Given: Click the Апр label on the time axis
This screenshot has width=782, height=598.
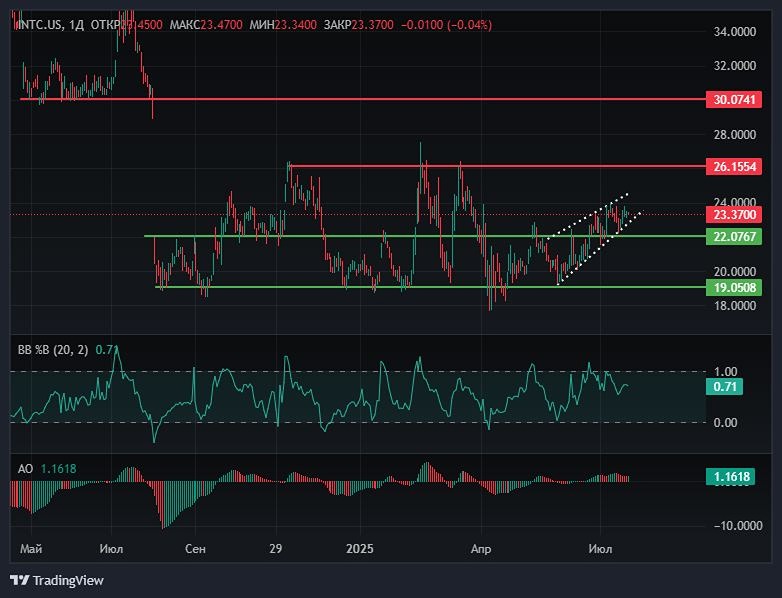Looking at the screenshot, I should [481, 549].
